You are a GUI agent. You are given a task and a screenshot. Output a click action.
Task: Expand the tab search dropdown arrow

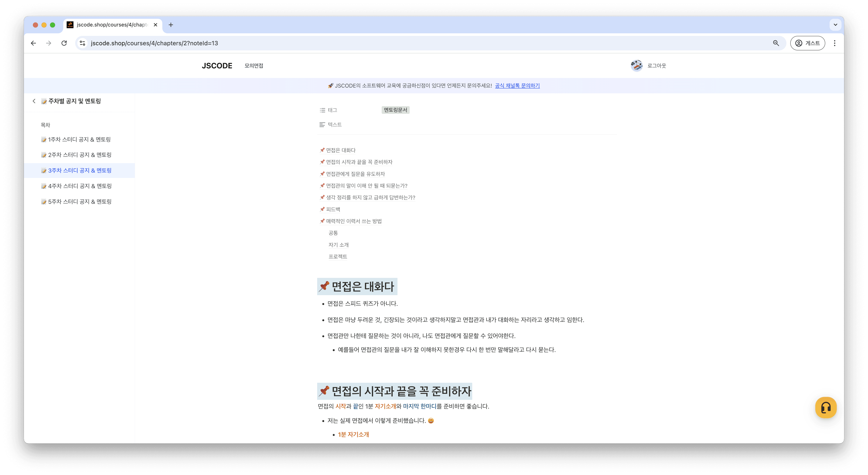[x=835, y=25]
